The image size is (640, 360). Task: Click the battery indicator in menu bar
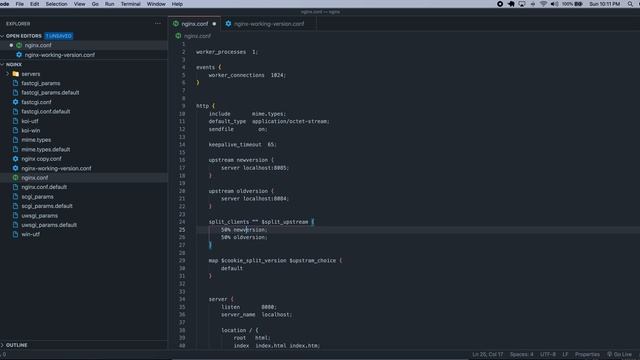click(572, 4)
